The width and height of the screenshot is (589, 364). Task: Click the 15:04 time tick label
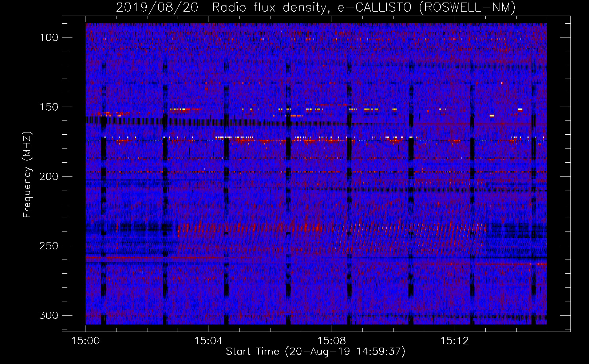pos(209,341)
